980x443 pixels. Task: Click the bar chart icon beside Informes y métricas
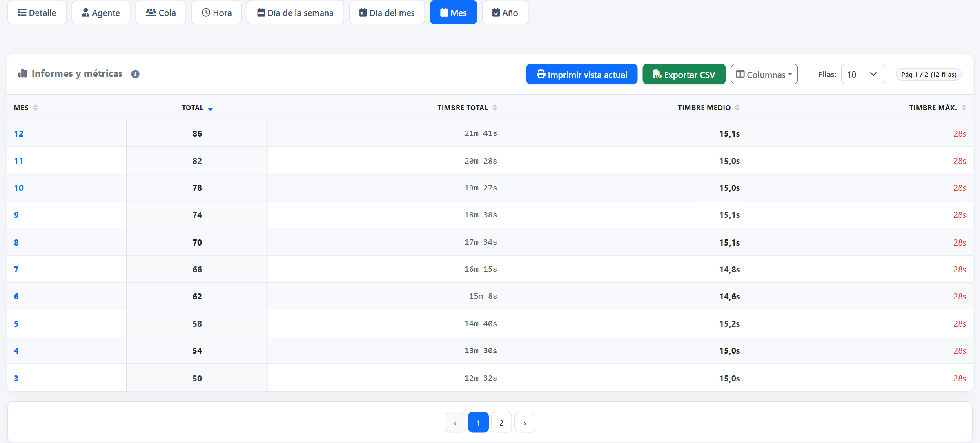pyautogui.click(x=22, y=73)
